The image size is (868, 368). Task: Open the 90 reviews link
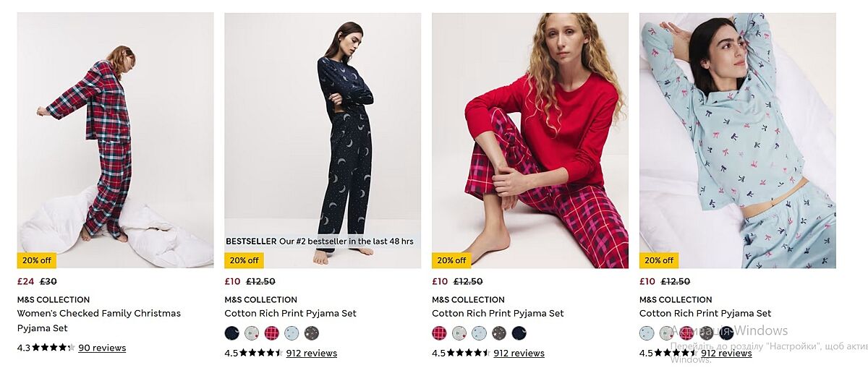[102, 348]
